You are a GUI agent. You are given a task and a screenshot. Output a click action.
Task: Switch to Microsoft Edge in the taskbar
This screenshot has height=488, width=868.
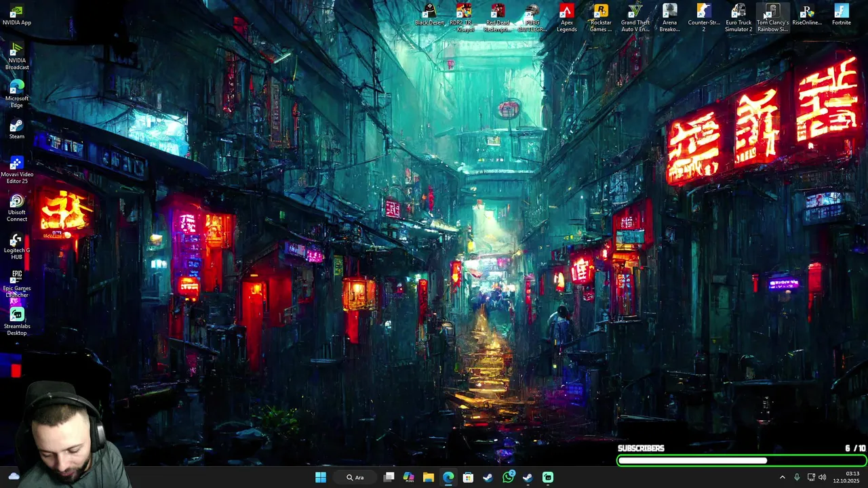coord(448,477)
